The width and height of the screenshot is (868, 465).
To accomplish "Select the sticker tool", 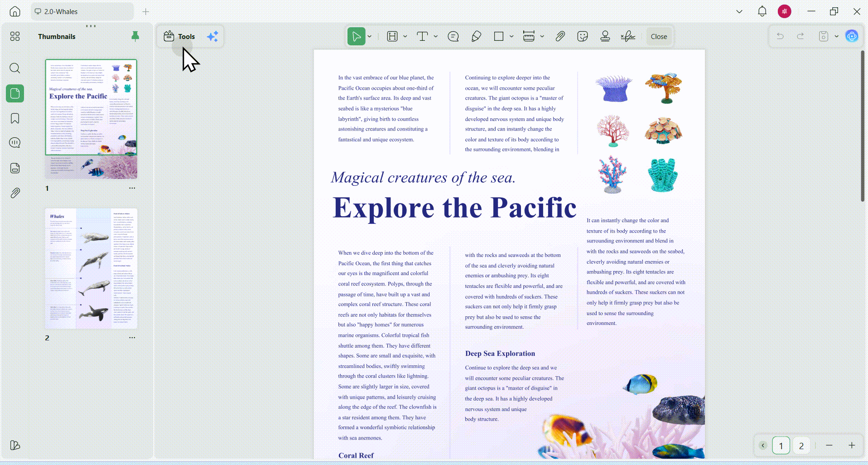I will click(583, 36).
